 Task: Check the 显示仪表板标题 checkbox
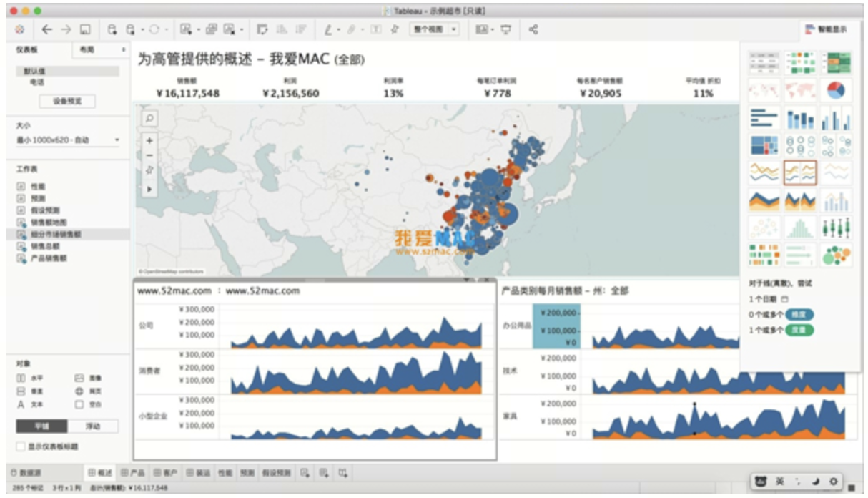coord(20,446)
